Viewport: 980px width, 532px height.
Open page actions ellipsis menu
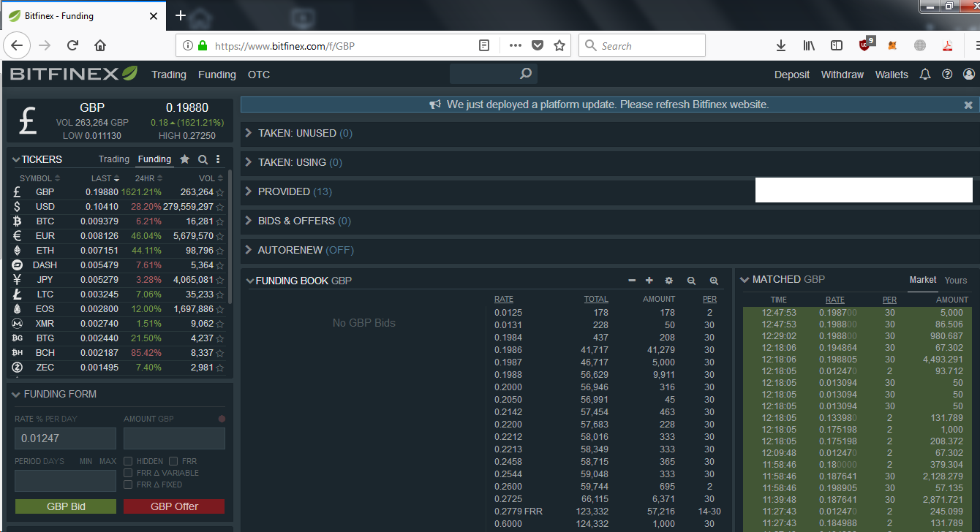coord(516,45)
